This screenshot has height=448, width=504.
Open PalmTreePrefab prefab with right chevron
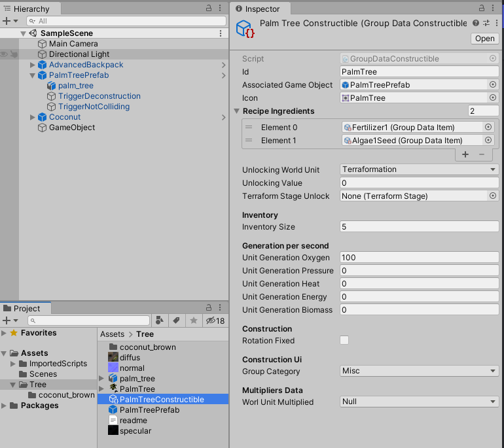click(223, 75)
